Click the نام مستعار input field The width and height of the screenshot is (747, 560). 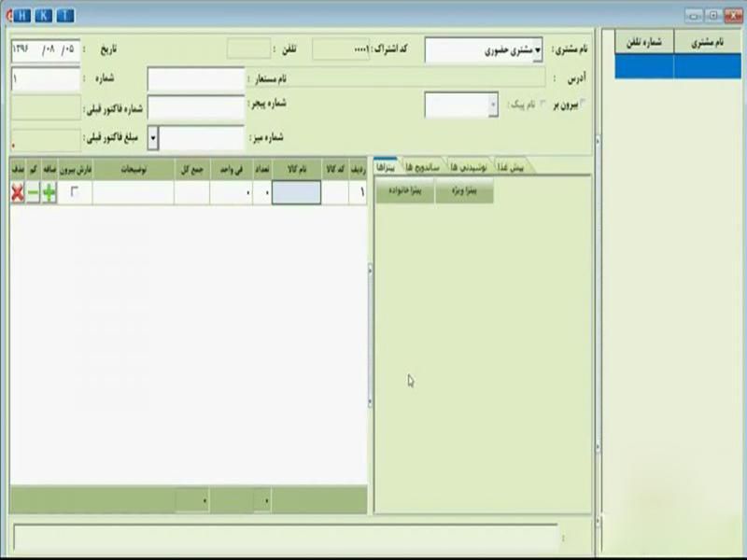(x=196, y=79)
